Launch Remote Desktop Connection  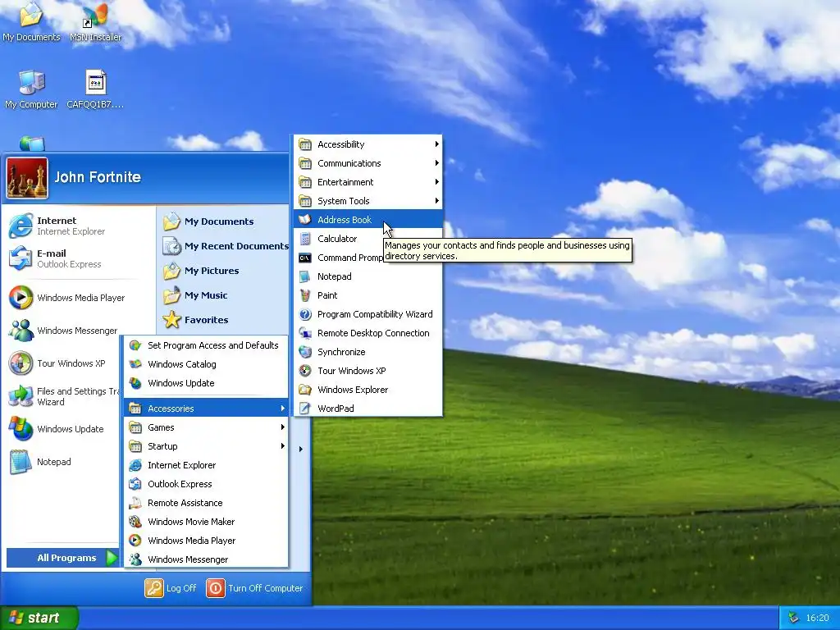(x=368, y=333)
